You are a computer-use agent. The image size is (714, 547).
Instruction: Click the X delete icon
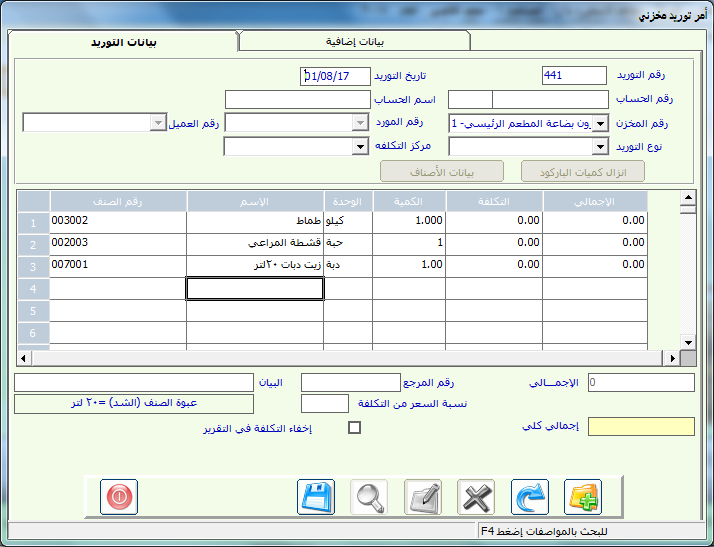coord(476,497)
